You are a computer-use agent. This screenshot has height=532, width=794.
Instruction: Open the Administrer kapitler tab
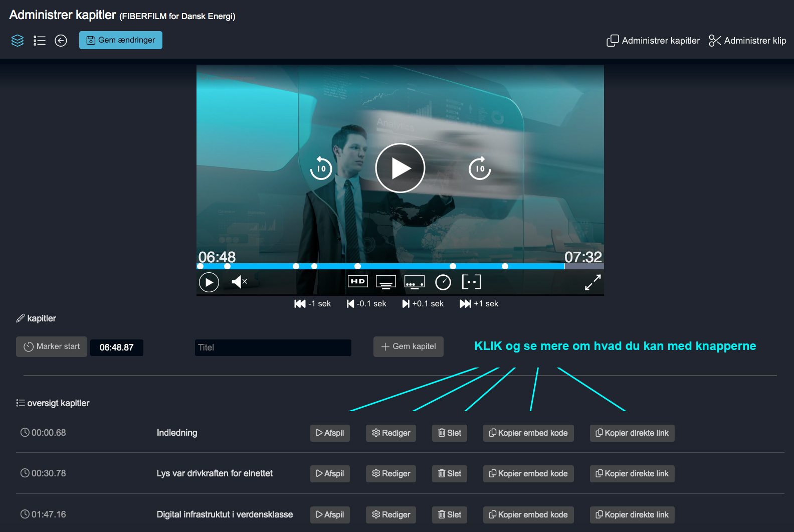tap(653, 41)
